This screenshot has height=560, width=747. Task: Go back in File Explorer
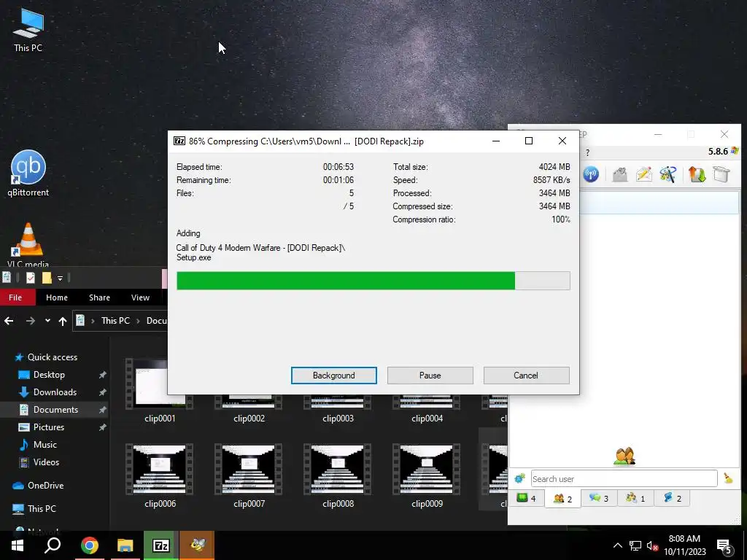[9, 321]
